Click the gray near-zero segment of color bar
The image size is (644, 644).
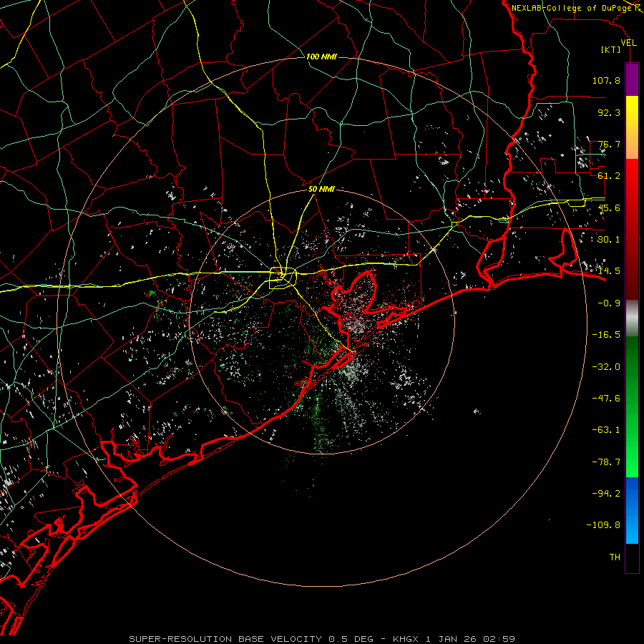(632, 318)
